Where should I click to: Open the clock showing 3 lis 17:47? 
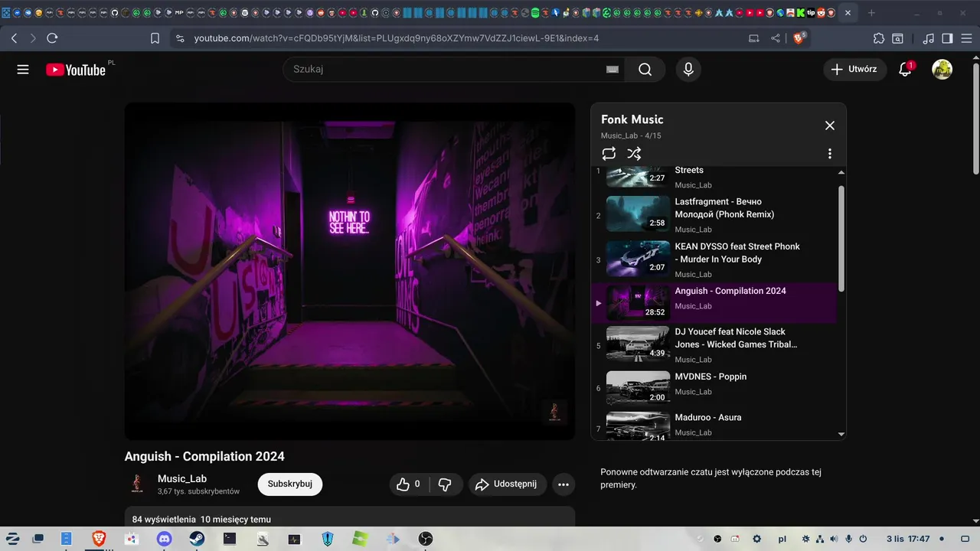[x=908, y=539]
